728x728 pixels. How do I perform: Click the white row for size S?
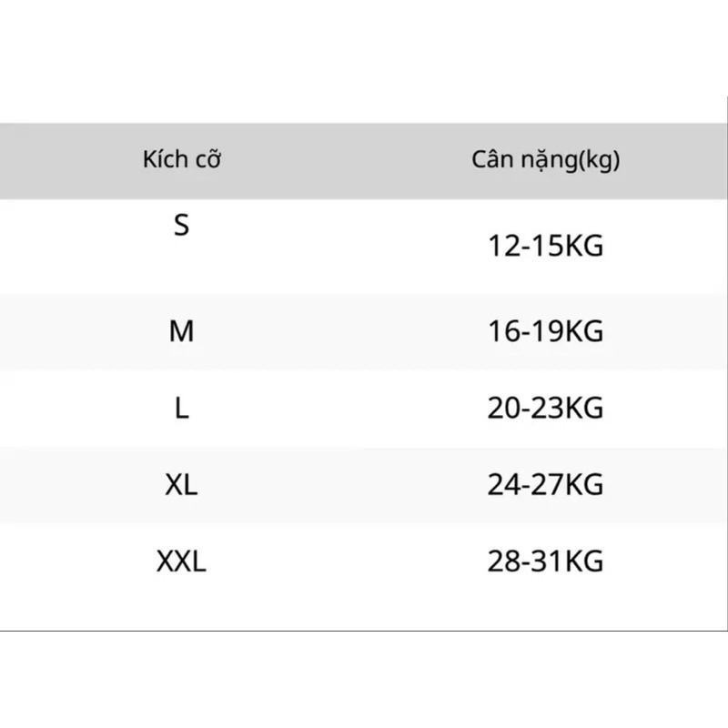364,246
